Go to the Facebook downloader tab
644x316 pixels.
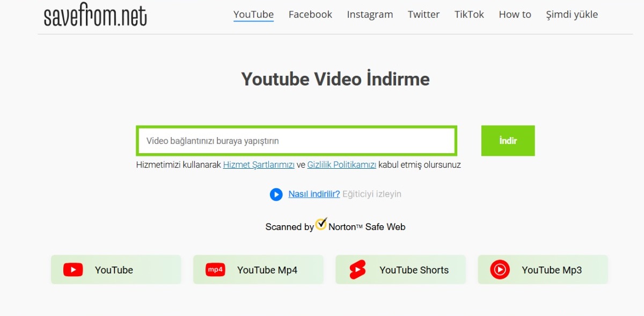[x=310, y=15]
